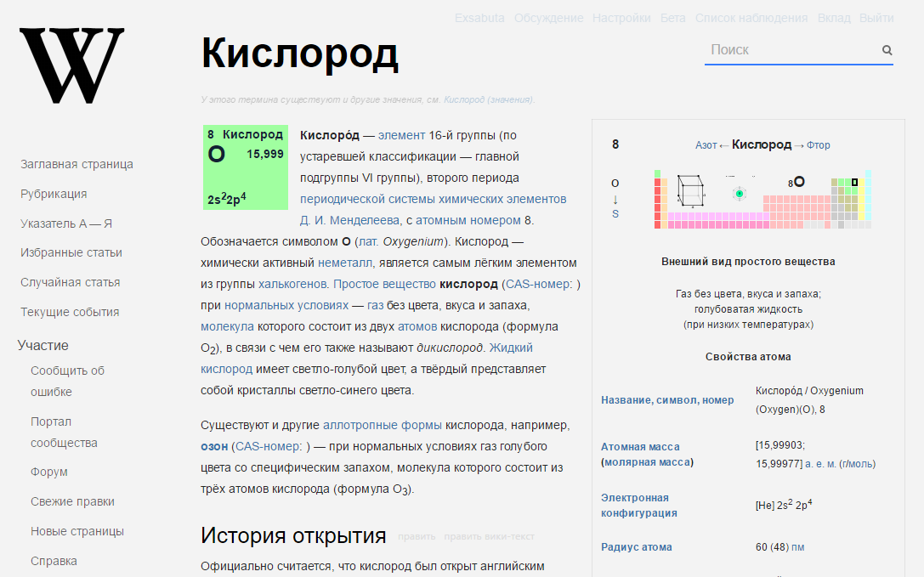Follow the атомов link
924x577 pixels.
click(x=417, y=326)
